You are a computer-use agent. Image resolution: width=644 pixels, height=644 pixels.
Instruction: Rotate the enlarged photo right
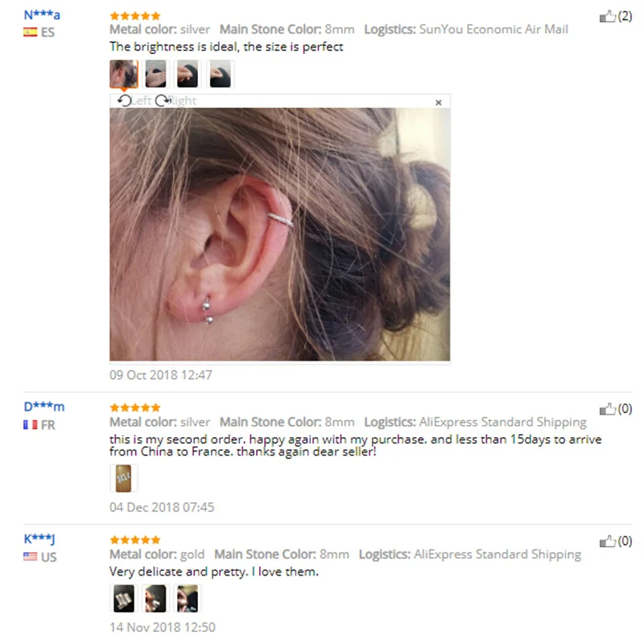point(175,101)
